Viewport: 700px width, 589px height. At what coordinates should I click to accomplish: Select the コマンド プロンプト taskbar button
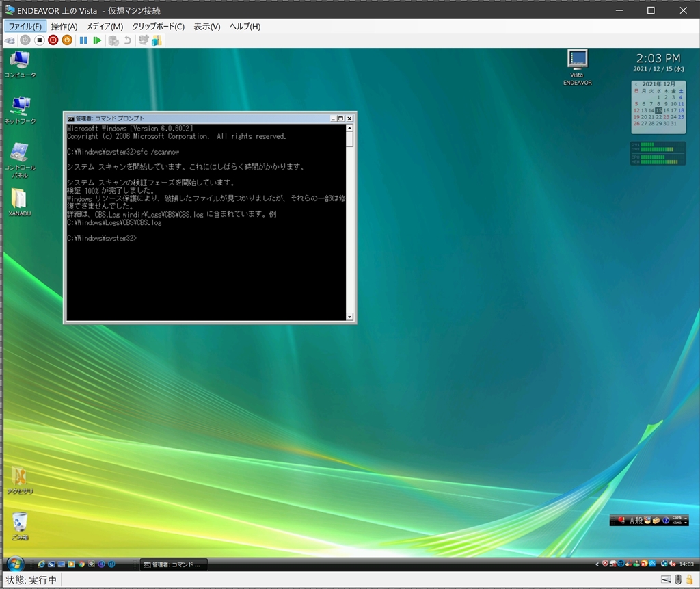173,564
